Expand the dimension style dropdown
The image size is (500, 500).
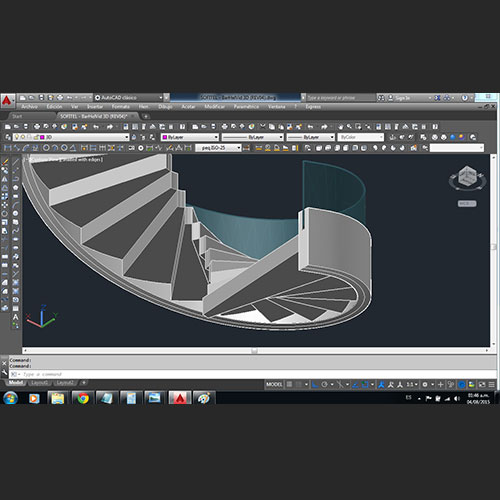point(218,148)
